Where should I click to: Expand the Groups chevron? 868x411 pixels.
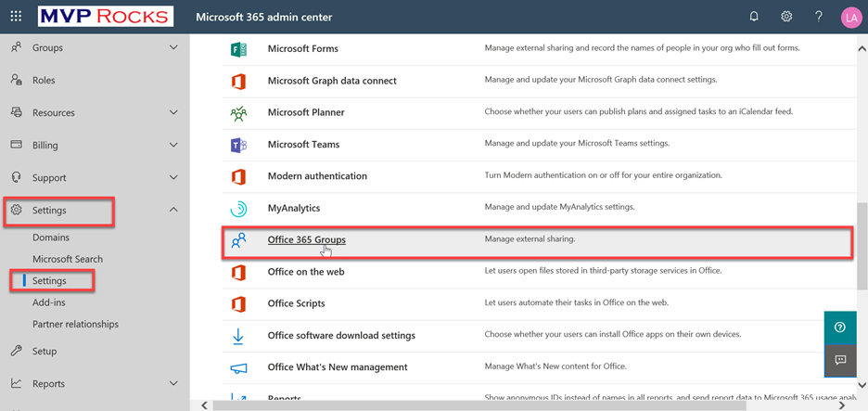(x=173, y=47)
